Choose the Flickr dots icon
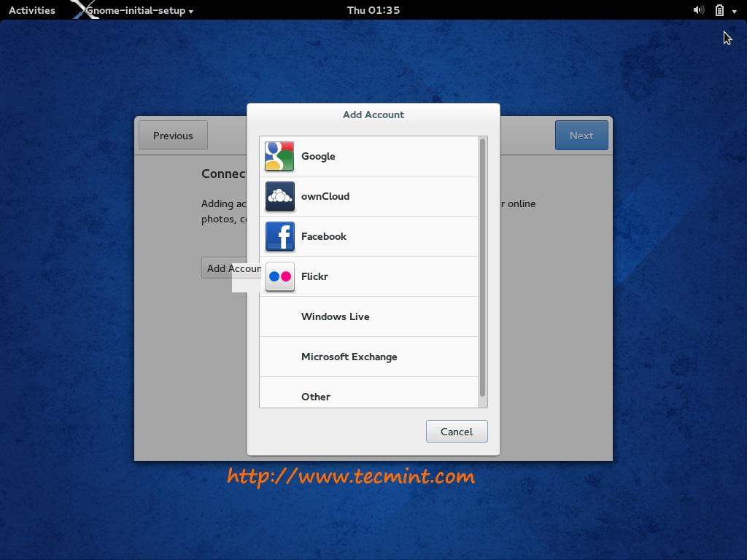Screen dimensions: 747x560 [x=279, y=276]
